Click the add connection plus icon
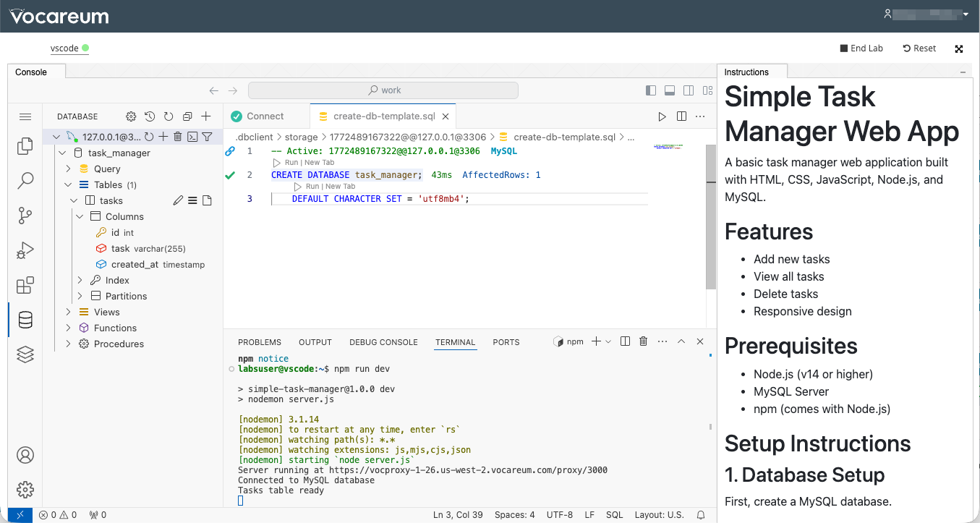This screenshot has width=980, height=523. coord(206,116)
